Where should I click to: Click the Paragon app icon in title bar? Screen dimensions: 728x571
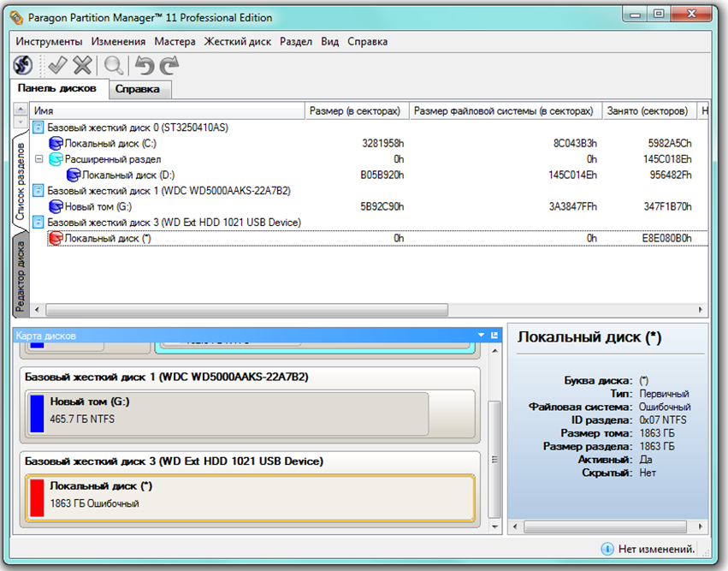pyautogui.click(x=17, y=18)
